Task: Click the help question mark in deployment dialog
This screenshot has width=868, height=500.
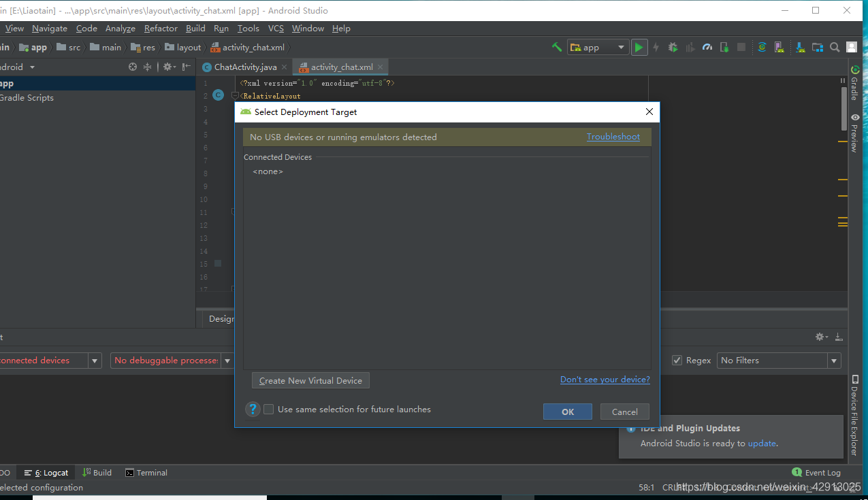Action: point(253,409)
